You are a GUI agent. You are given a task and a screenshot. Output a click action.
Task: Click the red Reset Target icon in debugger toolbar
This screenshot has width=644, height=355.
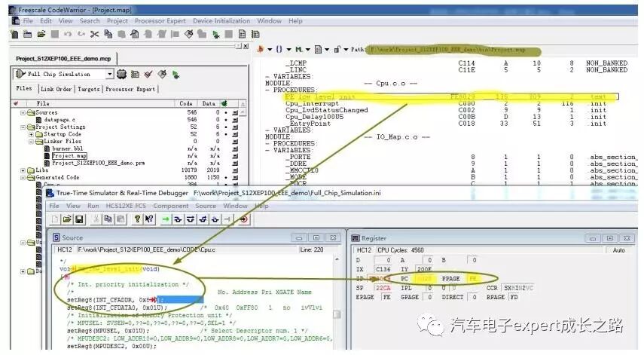(243, 219)
